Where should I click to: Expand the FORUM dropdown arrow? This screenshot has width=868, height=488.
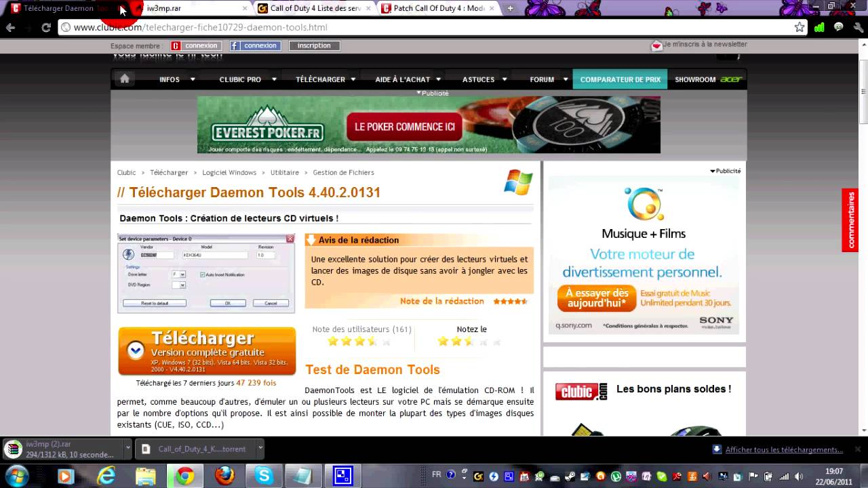pyautogui.click(x=566, y=79)
